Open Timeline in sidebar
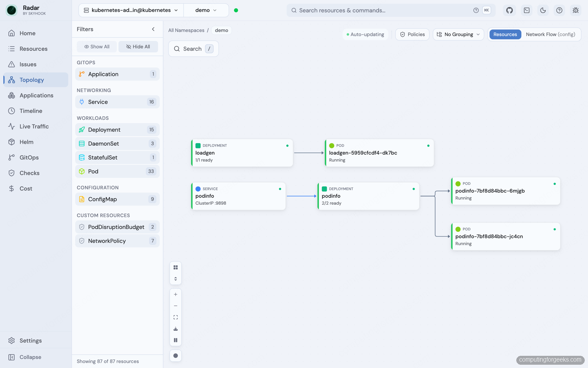Image resolution: width=588 pixels, height=368 pixels. [36, 111]
